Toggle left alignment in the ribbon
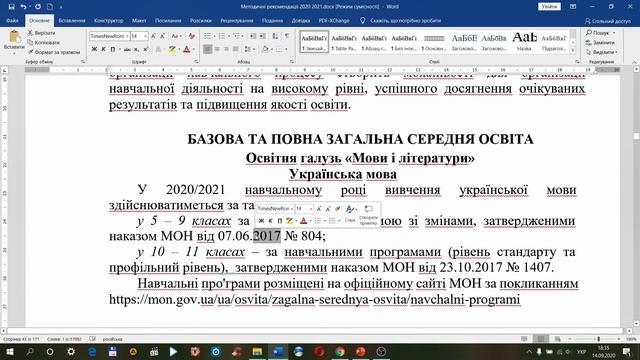 click(x=207, y=49)
